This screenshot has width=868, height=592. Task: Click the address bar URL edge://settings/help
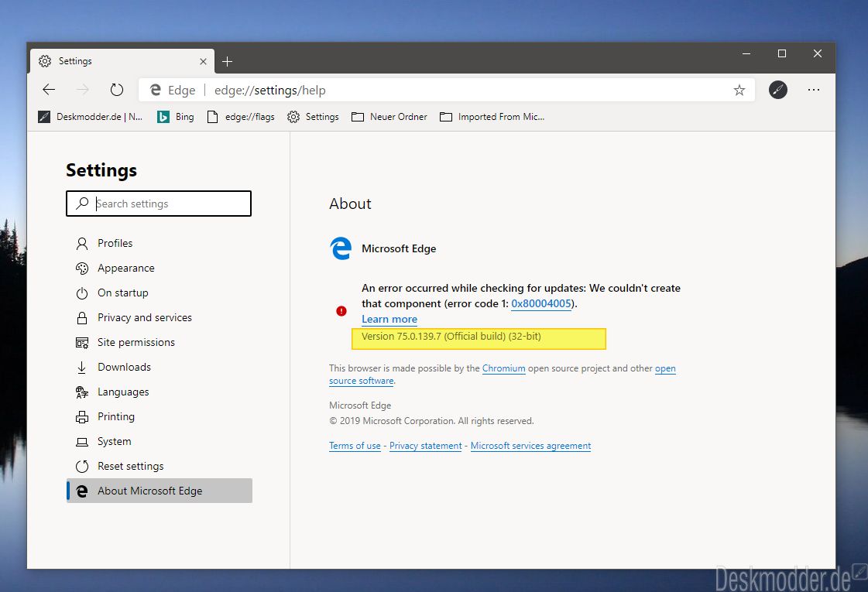tap(269, 91)
